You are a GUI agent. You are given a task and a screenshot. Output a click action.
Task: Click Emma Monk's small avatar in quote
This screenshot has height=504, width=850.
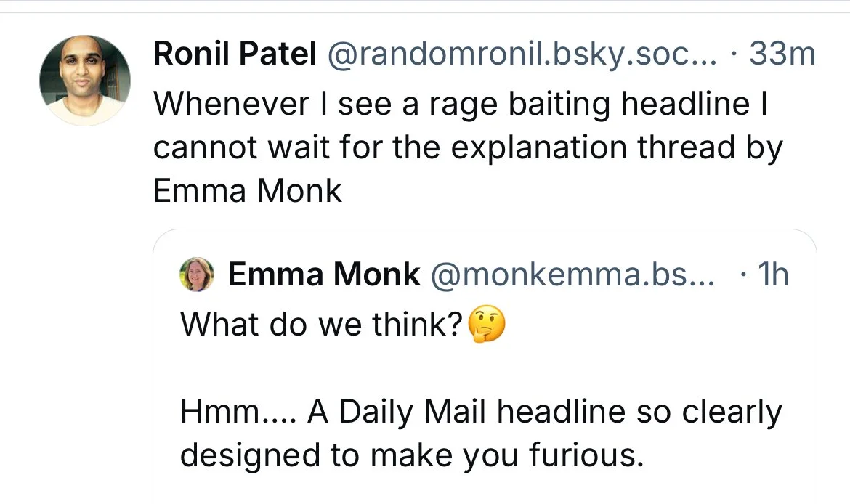click(196, 275)
